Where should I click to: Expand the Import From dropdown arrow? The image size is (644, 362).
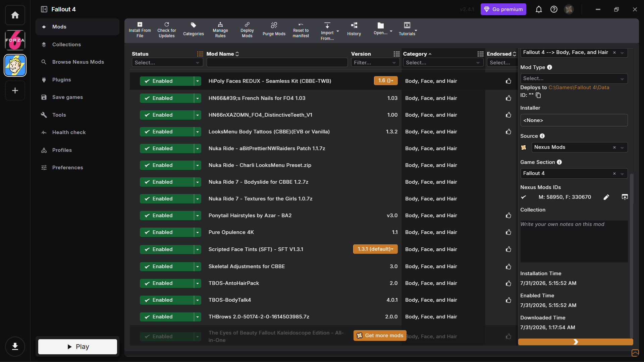click(338, 32)
